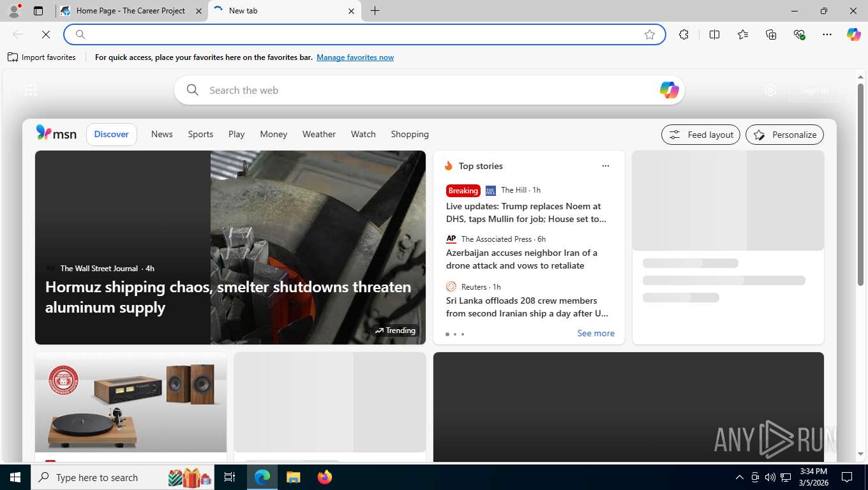Open the Money section

pyautogui.click(x=273, y=134)
